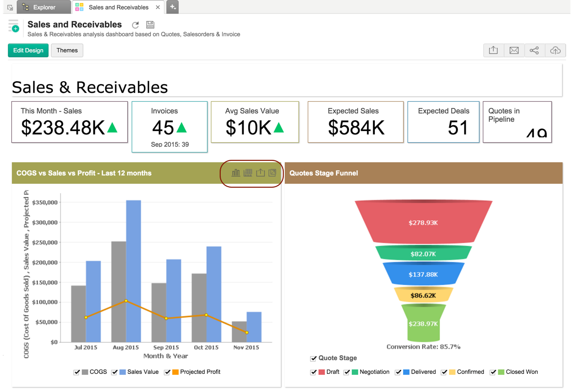571x392 pixels.
Task: Click the share icon in the top toolbar
Action: 534,50
